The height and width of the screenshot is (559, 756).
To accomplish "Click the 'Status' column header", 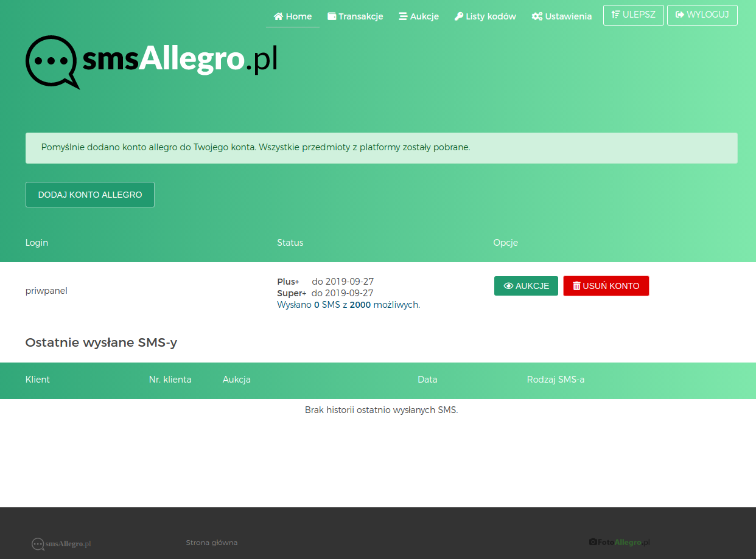I will coord(290,243).
